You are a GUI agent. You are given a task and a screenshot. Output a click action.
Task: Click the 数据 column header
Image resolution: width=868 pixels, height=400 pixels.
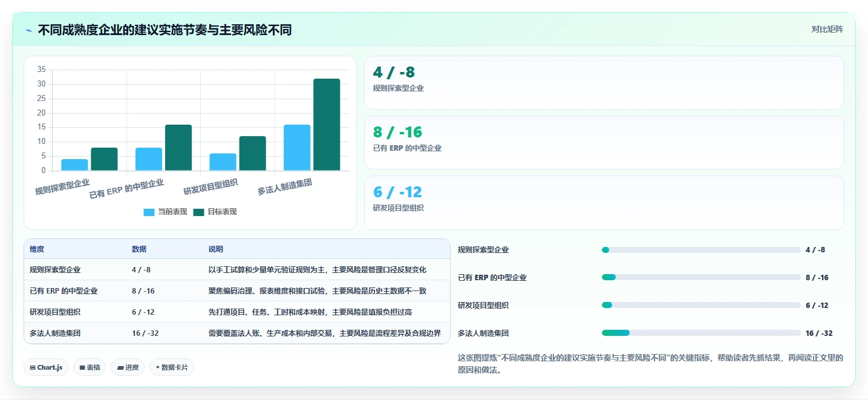point(139,249)
